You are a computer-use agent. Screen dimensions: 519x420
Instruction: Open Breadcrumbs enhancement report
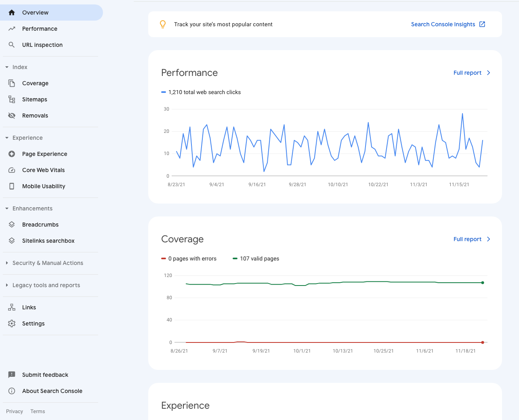[51, 225]
